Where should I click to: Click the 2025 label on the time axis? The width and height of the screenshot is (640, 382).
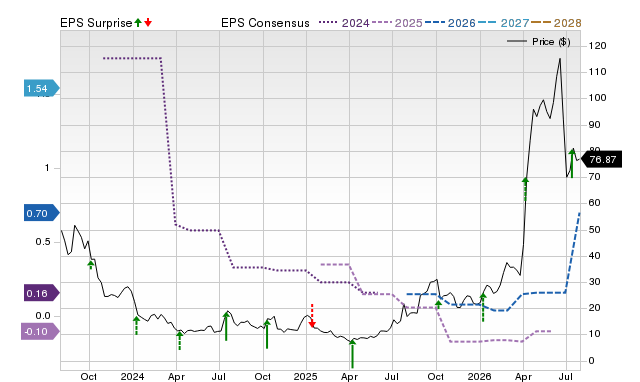tap(306, 376)
